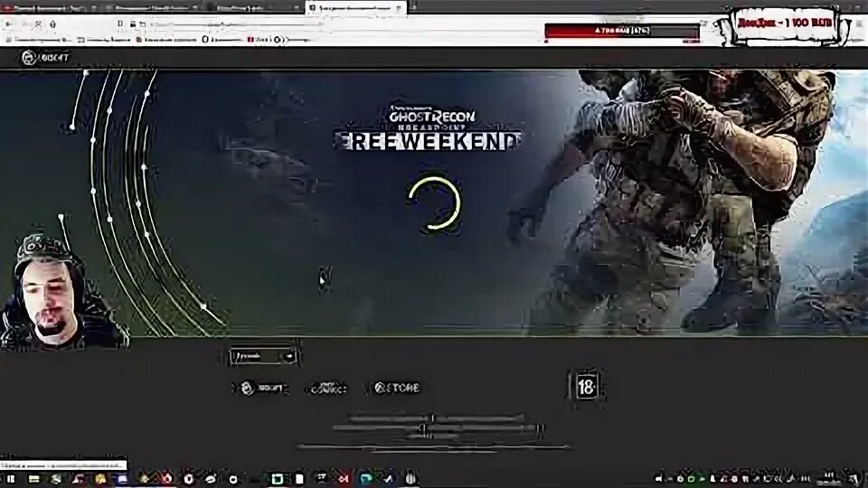The width and height of the screenshot is (868, 488).
Task: Click the Ubisoft logo in the page header
Action: point(45,57)
